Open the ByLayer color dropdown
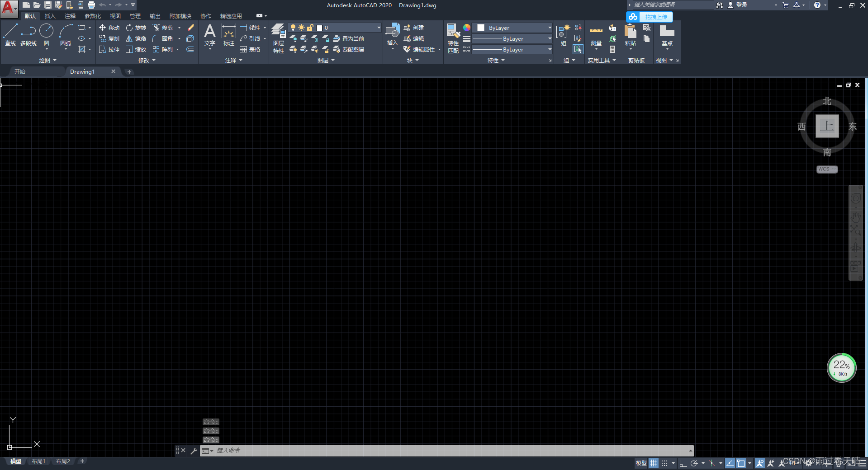This screenshot has width=868, height=470. (513, 28)
